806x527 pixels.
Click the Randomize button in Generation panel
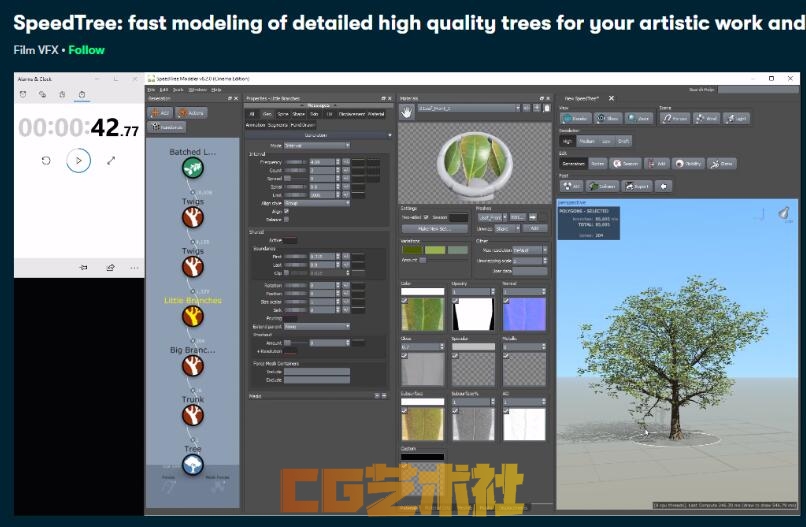(x=168, y=127)
